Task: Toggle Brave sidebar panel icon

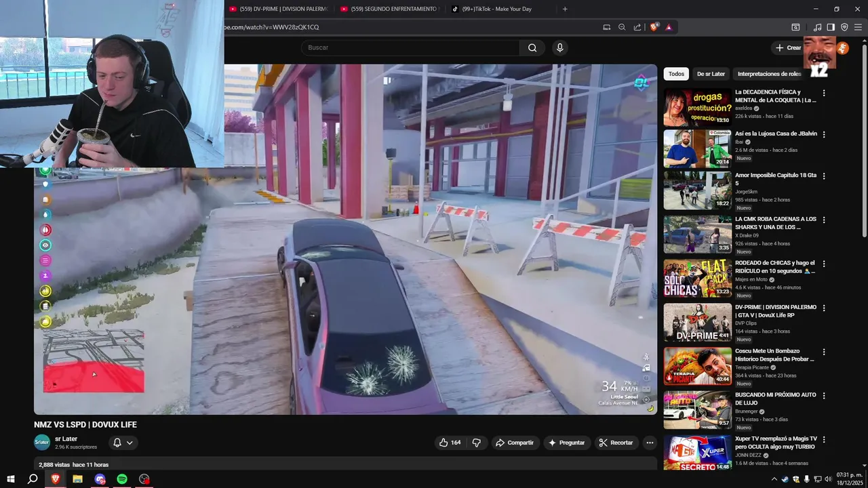Action: tap(831, 27)
